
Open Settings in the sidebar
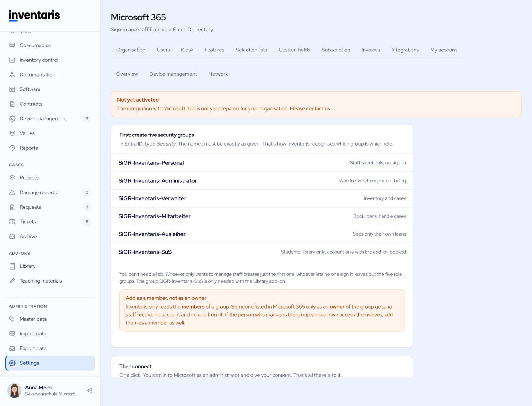click(50, 363)
